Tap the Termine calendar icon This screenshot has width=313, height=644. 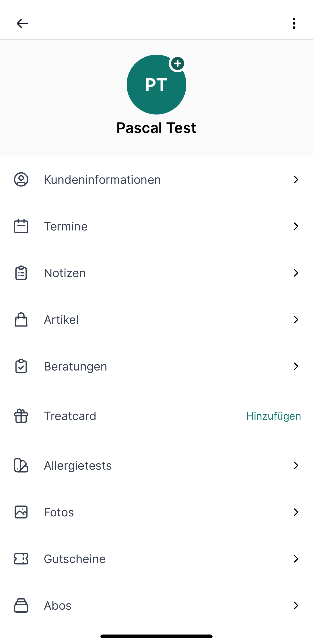[x=21, y=226]
